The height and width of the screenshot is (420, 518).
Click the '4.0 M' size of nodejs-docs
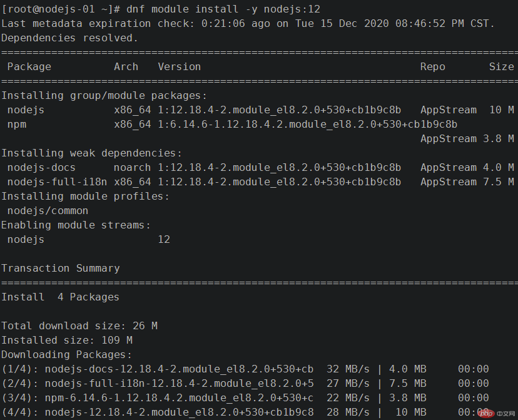[499, 168]
